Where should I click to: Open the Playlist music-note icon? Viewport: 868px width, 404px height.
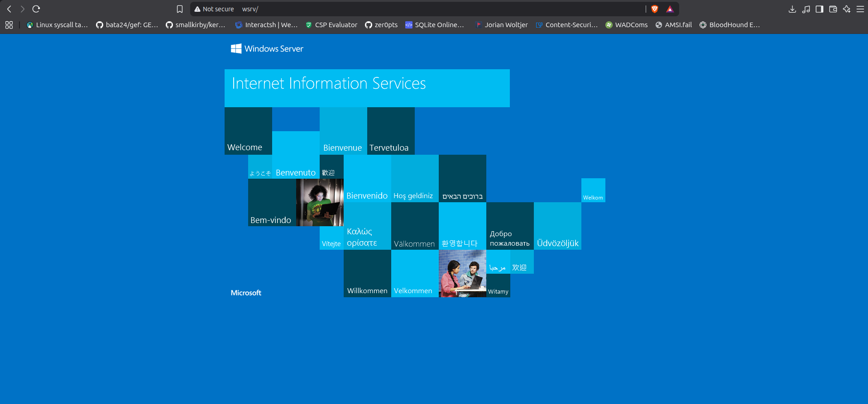tap(806, 9)
